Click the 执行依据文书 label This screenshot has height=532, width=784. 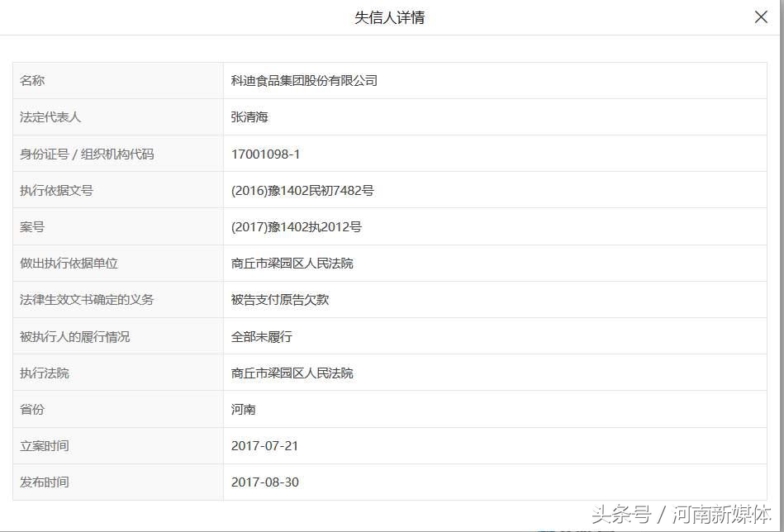(x=56, y=190)
